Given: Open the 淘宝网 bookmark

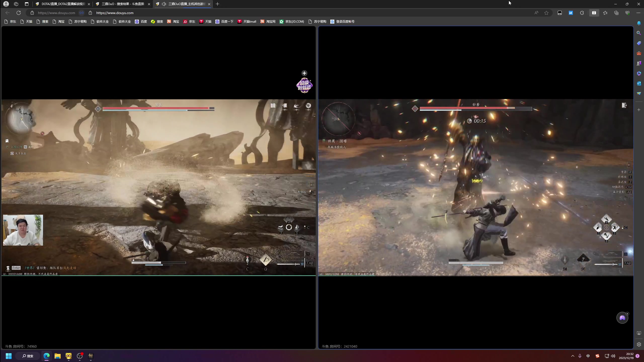Looking at the screenshot, I should coord(268,22).
